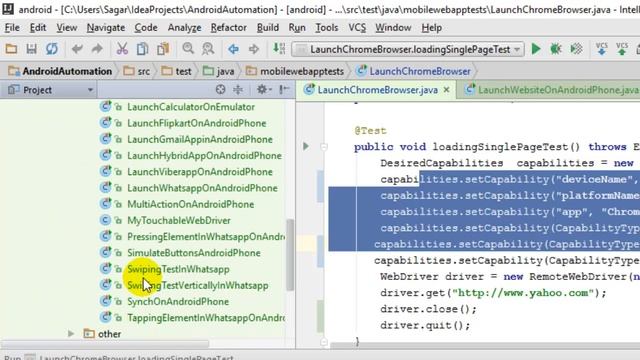
Task: Close the LaunchChromeBrowser.java tab
Action: (447, 89)
